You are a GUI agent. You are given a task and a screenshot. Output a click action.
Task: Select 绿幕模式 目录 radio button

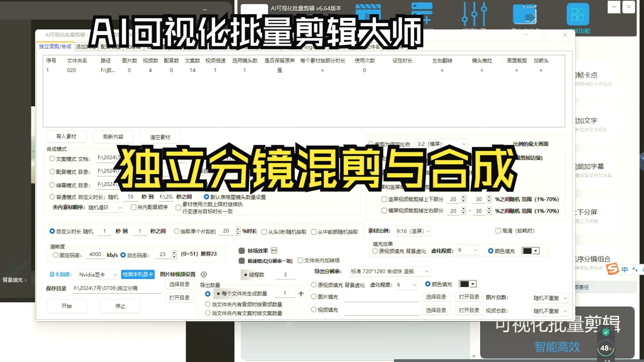[x=52, y=185]
